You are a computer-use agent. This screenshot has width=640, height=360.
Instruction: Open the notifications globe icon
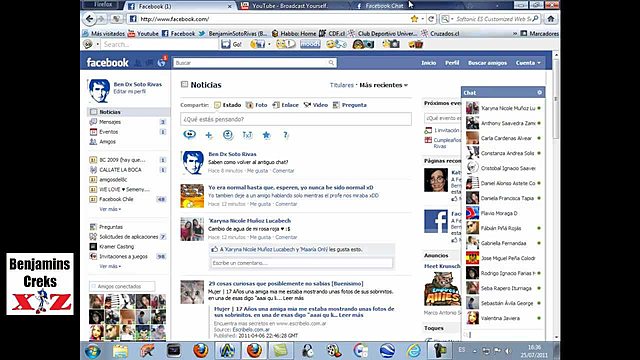(162, 62)
